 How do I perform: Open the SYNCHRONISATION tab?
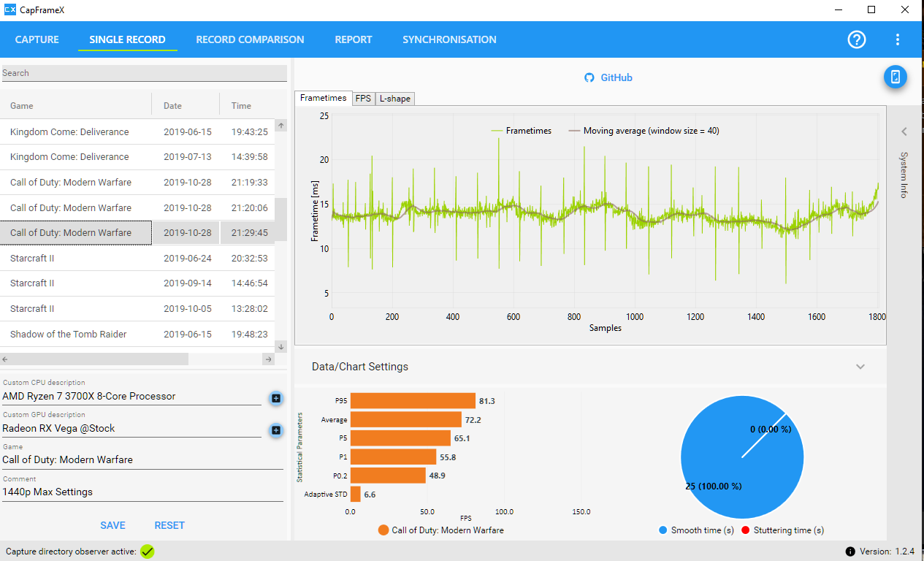[449, 39]
